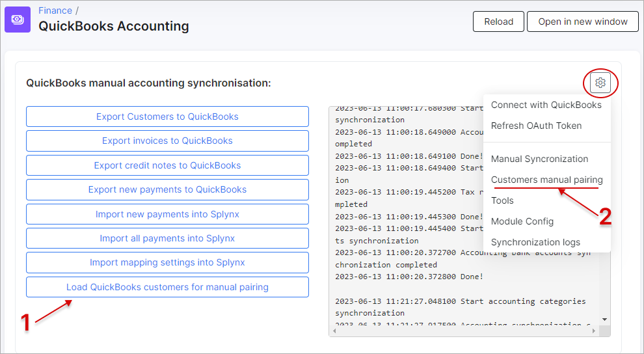The width and height of the screenshot is (644, 354).
Task: Load QuickBooks customers for manual pairing
Action: pyautogui.click(x=167, y=287)
